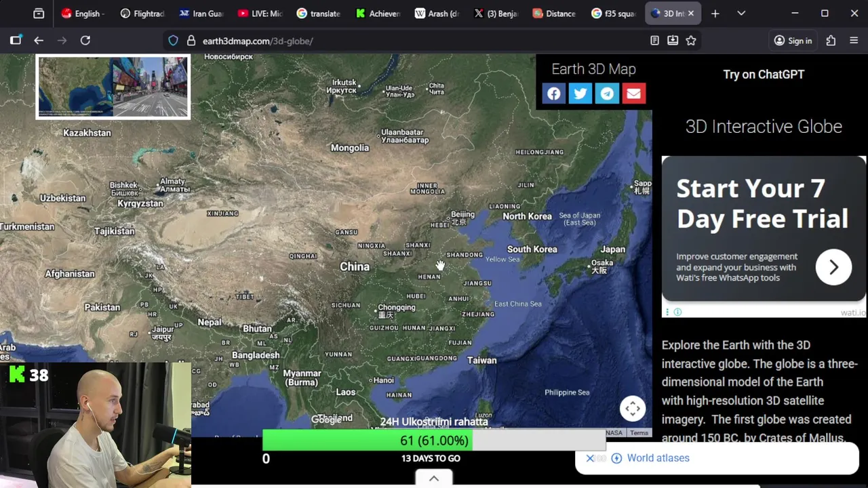This screenshot has width=868, height=488.
Task: Click Mongolia label on map
Action: (x=350, y=148)
